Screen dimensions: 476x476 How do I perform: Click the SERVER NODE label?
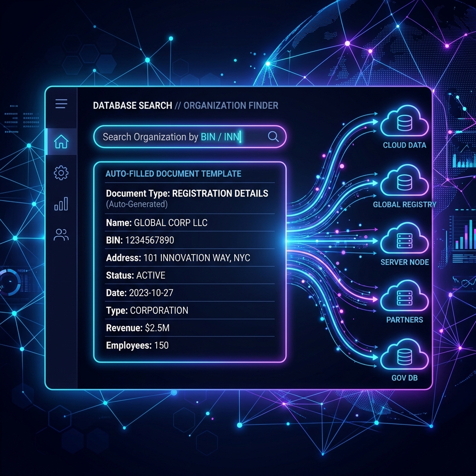(x=405, y=262)
